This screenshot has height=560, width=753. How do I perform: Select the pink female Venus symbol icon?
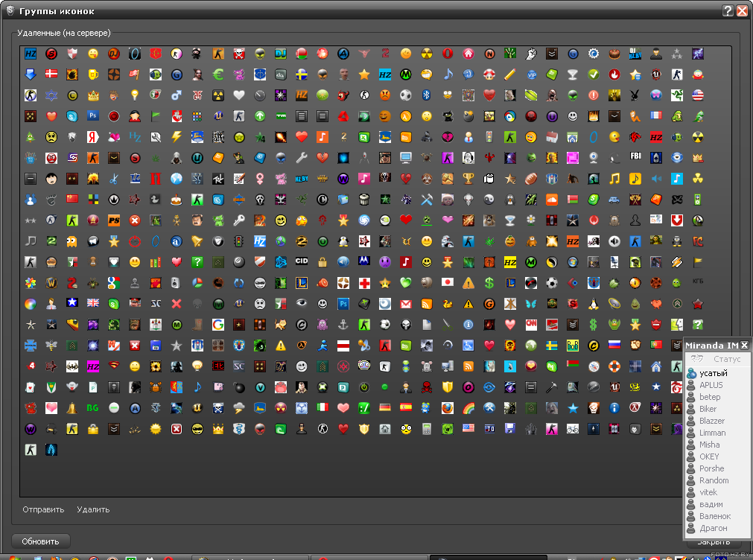(260, 179)
